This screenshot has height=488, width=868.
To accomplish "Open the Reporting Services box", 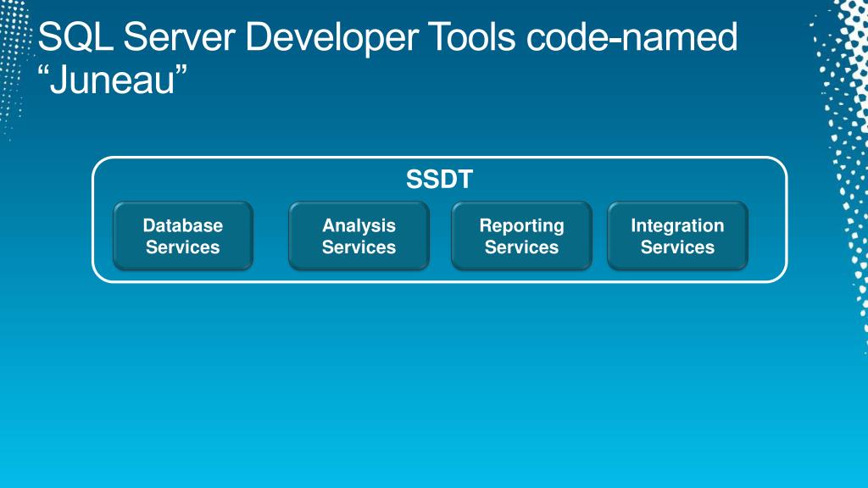I will 521,236.
